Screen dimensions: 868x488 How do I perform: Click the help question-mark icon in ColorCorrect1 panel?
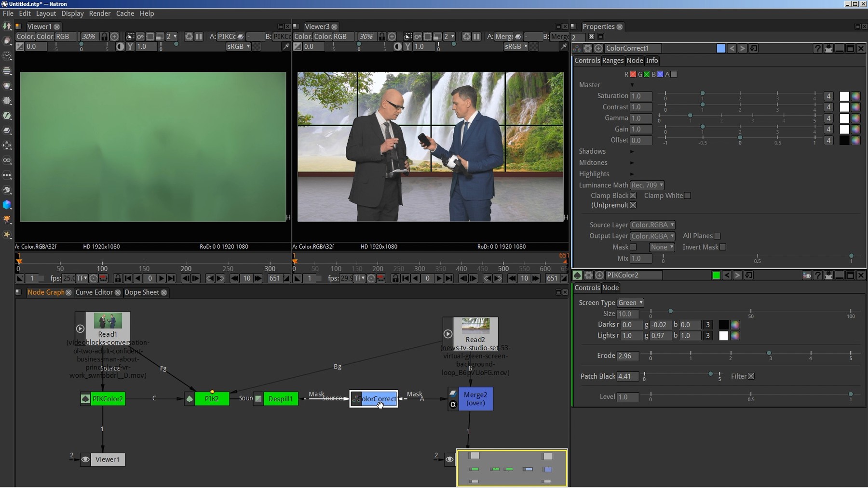point(818,48)
